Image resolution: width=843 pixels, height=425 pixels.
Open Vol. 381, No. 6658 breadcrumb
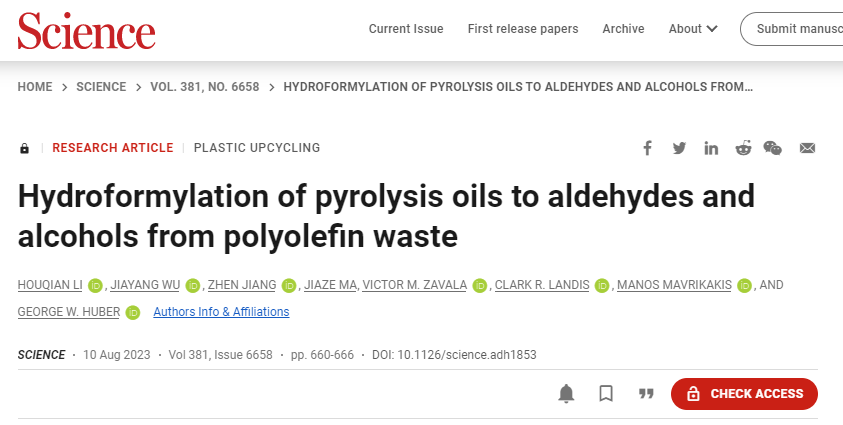[205, 87]
